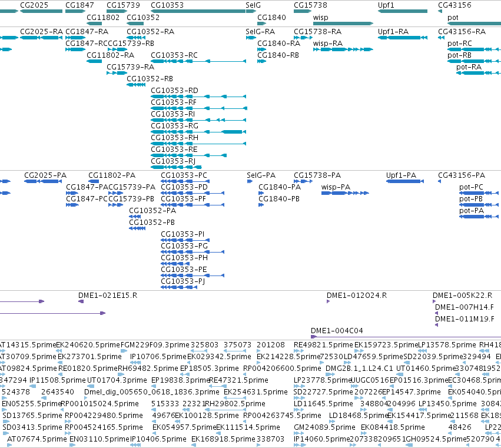Image resolution: width=501 pixels, height=448 pixels.
Task: Select transcript pot-RA label
Action: point(469,67)
